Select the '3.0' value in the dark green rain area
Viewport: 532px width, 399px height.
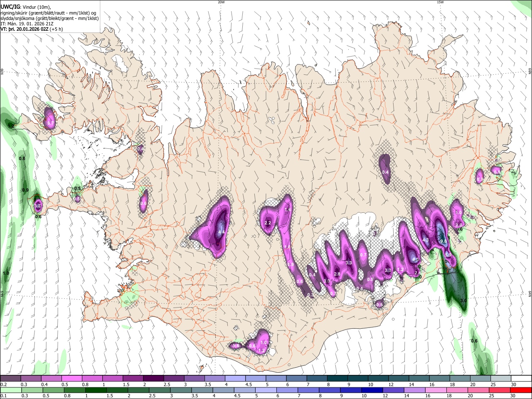point(463,300)
